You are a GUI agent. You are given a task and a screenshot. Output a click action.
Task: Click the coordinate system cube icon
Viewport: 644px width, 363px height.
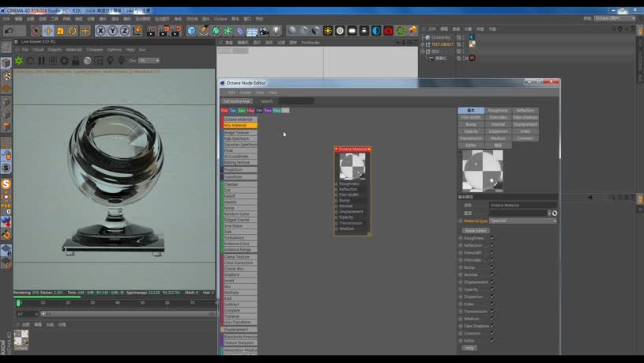(x=137, y=31)
